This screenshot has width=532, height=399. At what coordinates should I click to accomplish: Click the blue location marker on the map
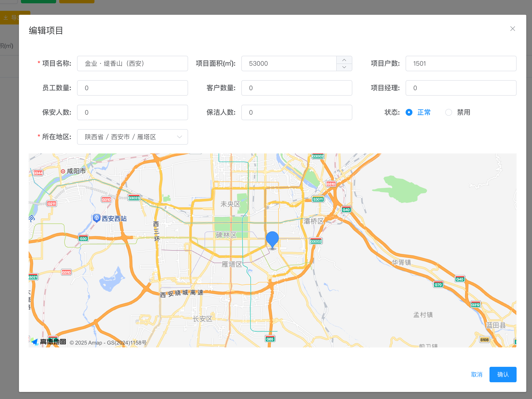[x=272, y=238]
